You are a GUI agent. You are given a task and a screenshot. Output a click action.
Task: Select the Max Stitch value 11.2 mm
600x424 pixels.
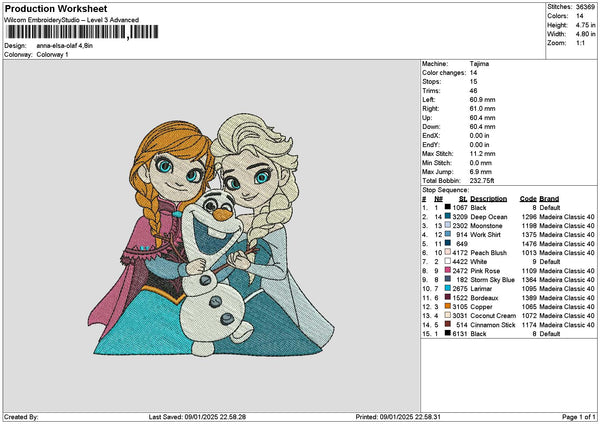pyautogui.click(x=482, y=154)
